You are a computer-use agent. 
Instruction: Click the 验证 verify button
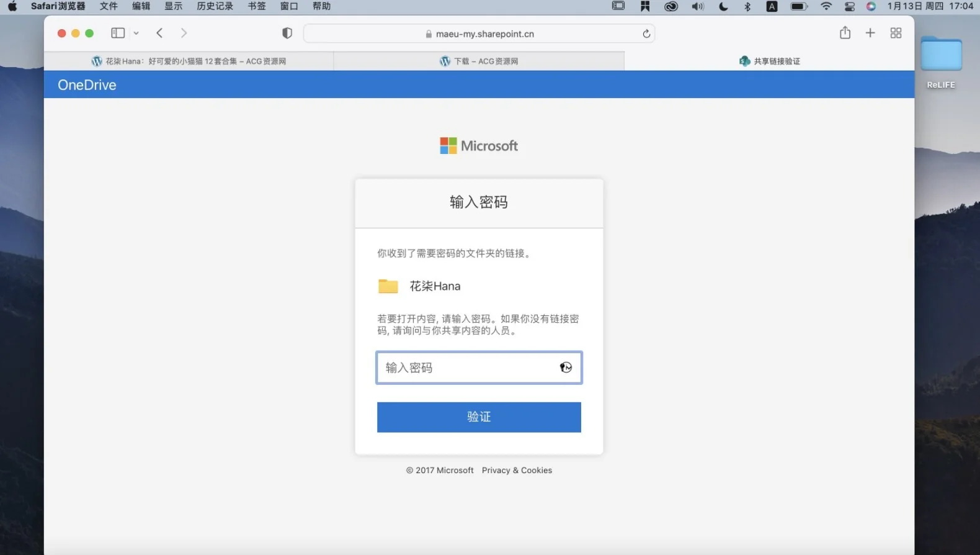[x=479, y=417]
